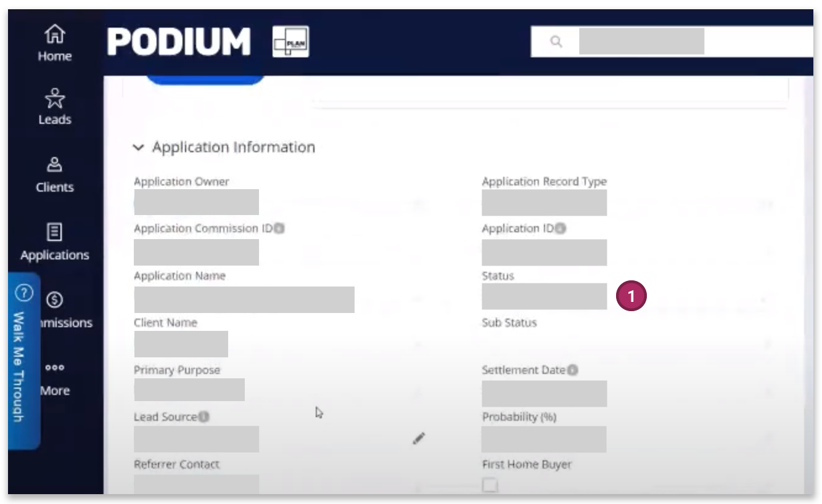Open Commissions dollar icon
The image size is (822, 504).
coord(54,300)
